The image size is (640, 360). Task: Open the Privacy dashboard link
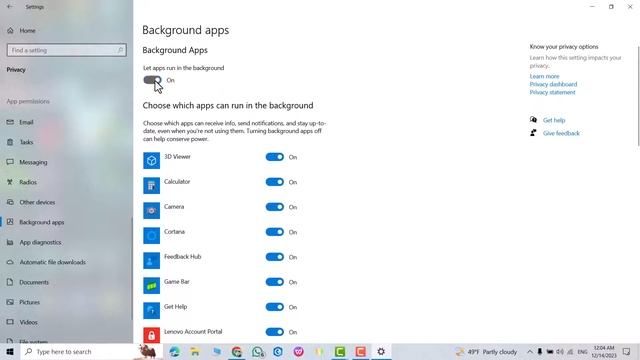tap(553, 84)
